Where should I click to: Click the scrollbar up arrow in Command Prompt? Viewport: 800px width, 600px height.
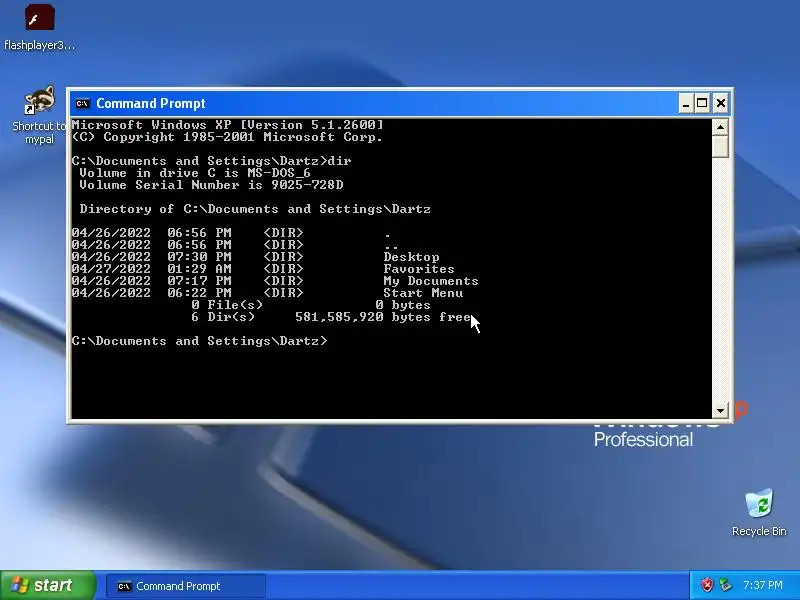click(x=720, y=127)
